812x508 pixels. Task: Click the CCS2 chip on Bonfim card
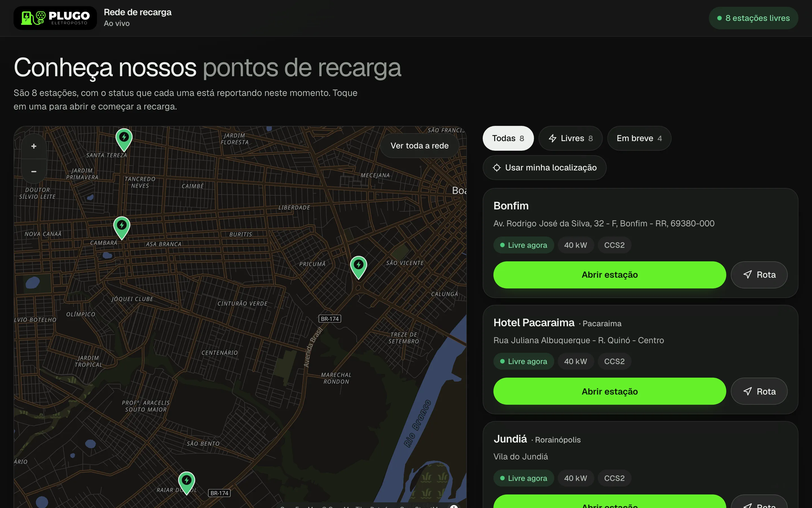[614, 245]
